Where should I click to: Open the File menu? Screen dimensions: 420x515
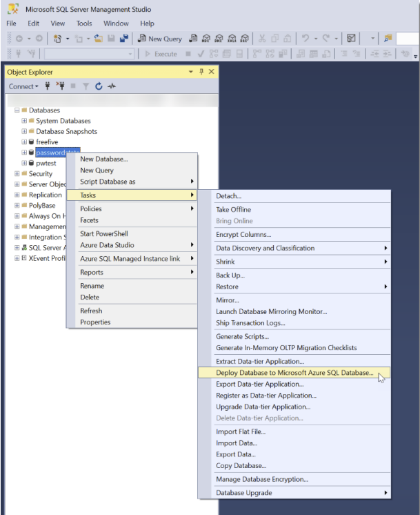click(x=11, y=23)
